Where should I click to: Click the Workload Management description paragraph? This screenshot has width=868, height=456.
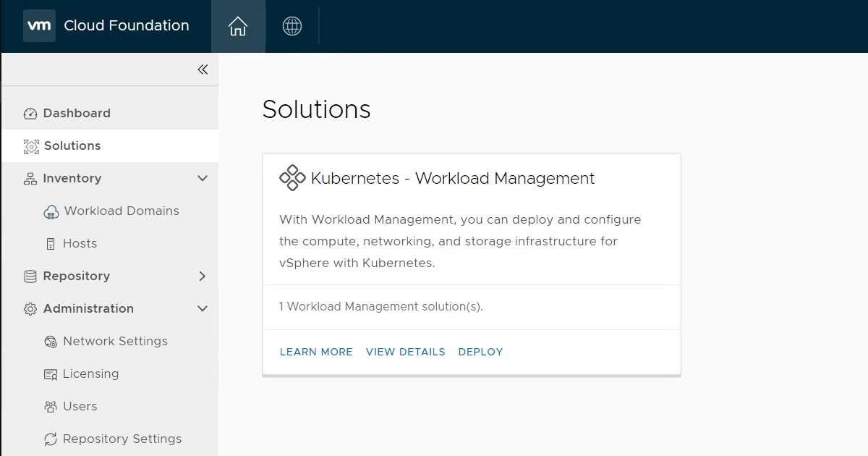point(460,241)
